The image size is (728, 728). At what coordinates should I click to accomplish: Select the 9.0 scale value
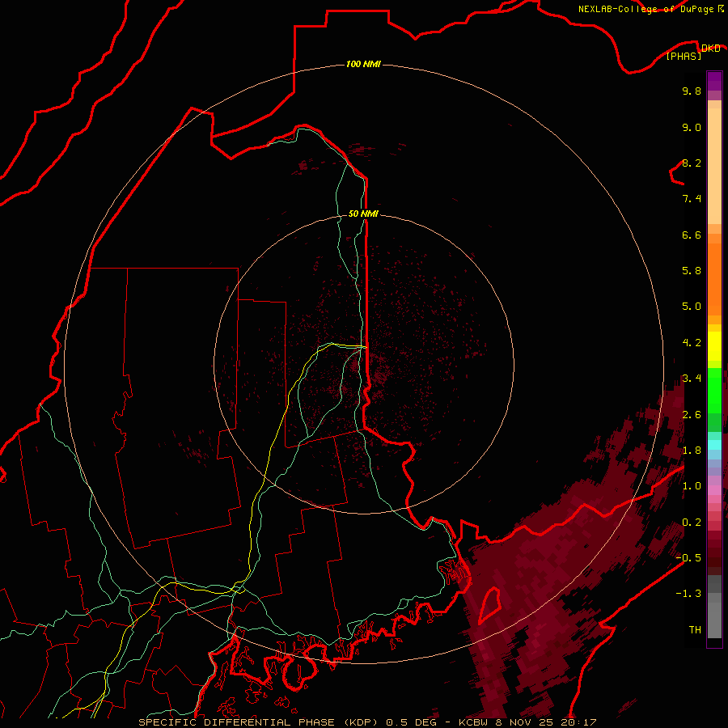pos(692,127)
